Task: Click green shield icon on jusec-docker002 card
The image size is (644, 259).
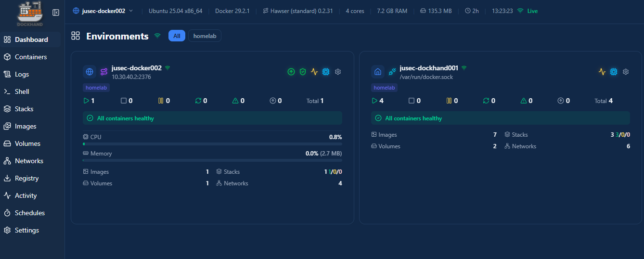Action: point(303,72)
